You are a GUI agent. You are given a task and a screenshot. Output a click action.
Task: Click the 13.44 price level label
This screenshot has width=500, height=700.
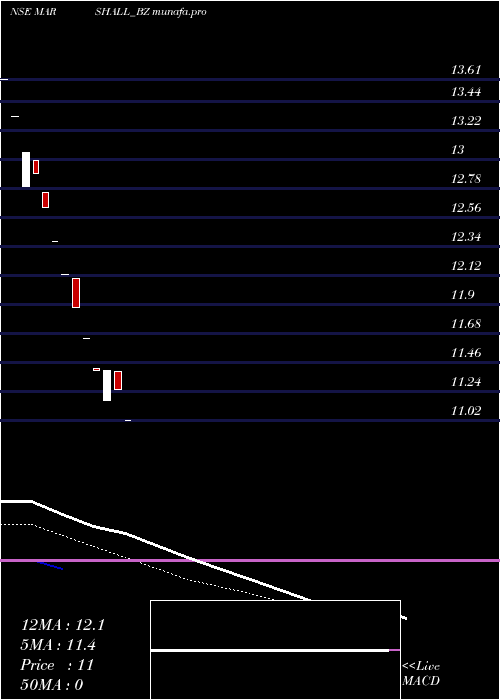click(x=466, y=92)
